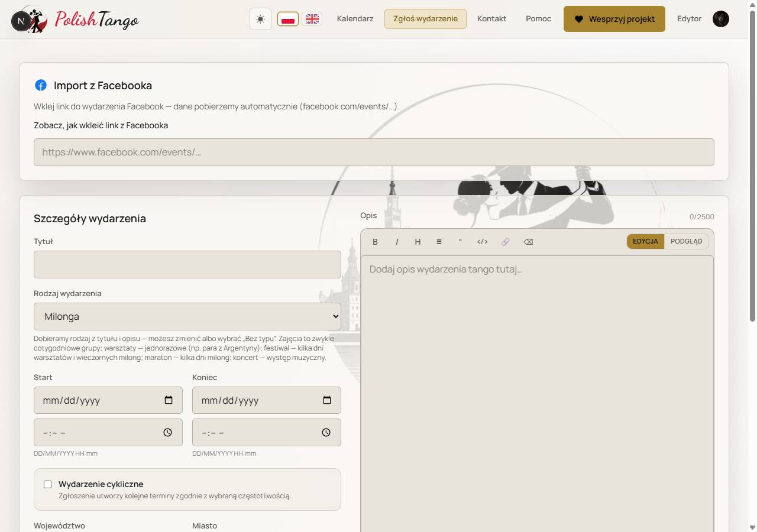Viewport: 757px width, 532px height.
Task: Open Zobacz, jak wkleić link z Facebooka
Action: click(x=101, y=125)
